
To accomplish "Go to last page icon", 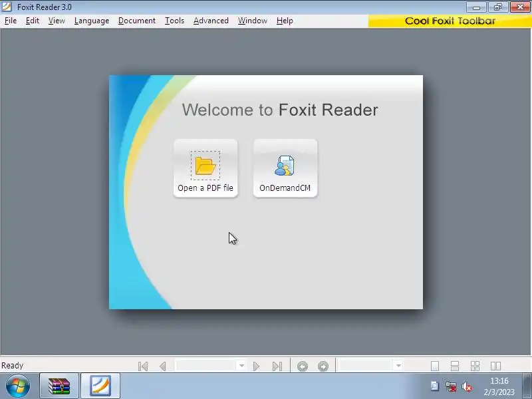I will (277, 366).
